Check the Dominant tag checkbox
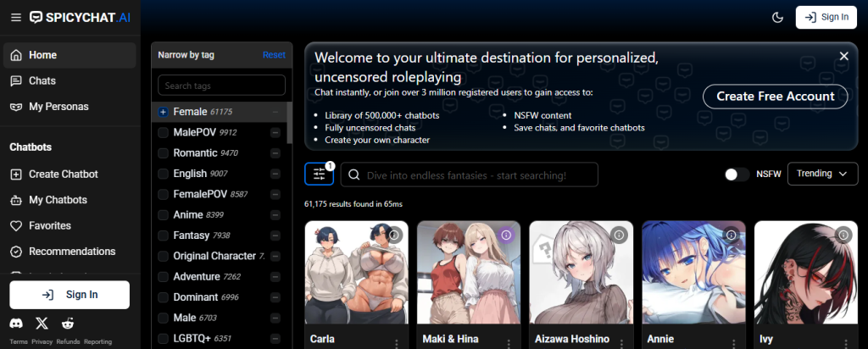 pos(163,297)
